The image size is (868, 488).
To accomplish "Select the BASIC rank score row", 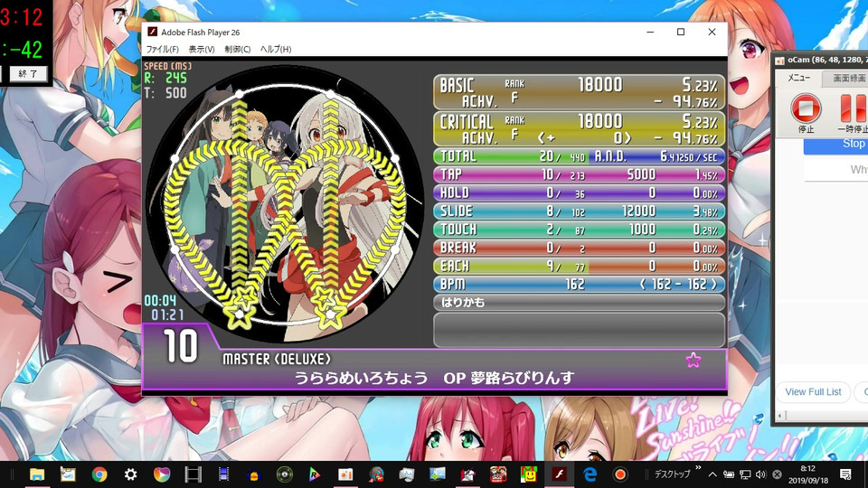I will click(579, 92).
